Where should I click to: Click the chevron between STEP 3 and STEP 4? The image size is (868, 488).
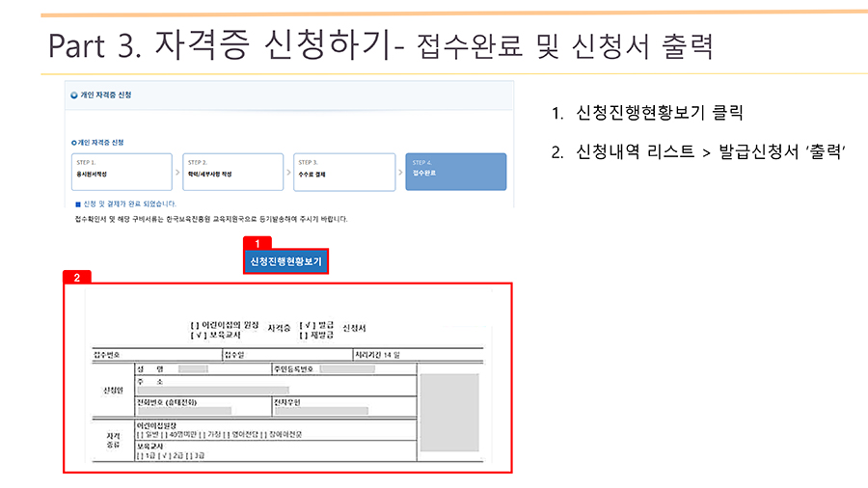(400, 172)
